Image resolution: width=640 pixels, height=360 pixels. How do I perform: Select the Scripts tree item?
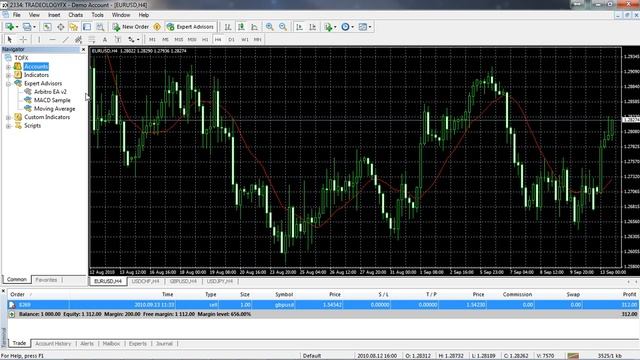(32, 126)
